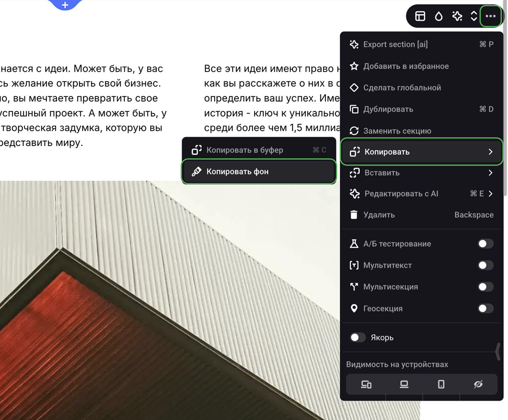Click the hidden crossed-eye visibility icon
This screenshot has height=420, width=508.
[478, 384]
